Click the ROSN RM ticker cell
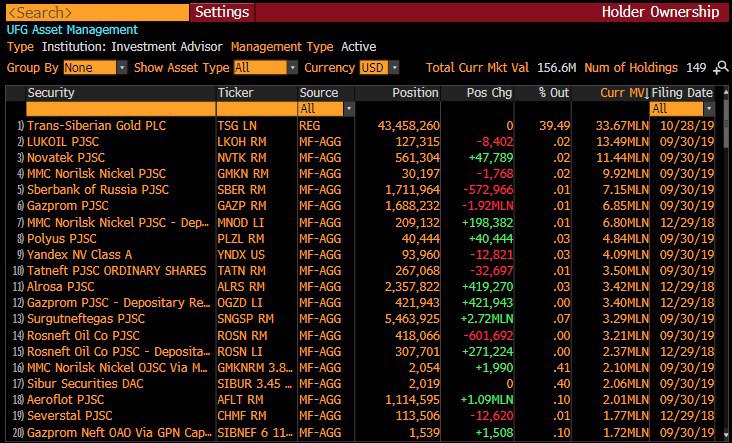This screenshot has width=732, height=443. tap(242, 336)
